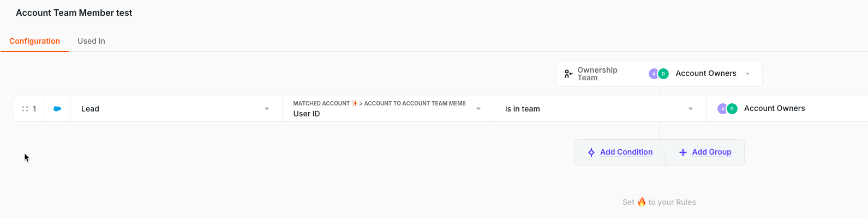
Task: Click the plus icon for Add Group
Action: point(683,152)
